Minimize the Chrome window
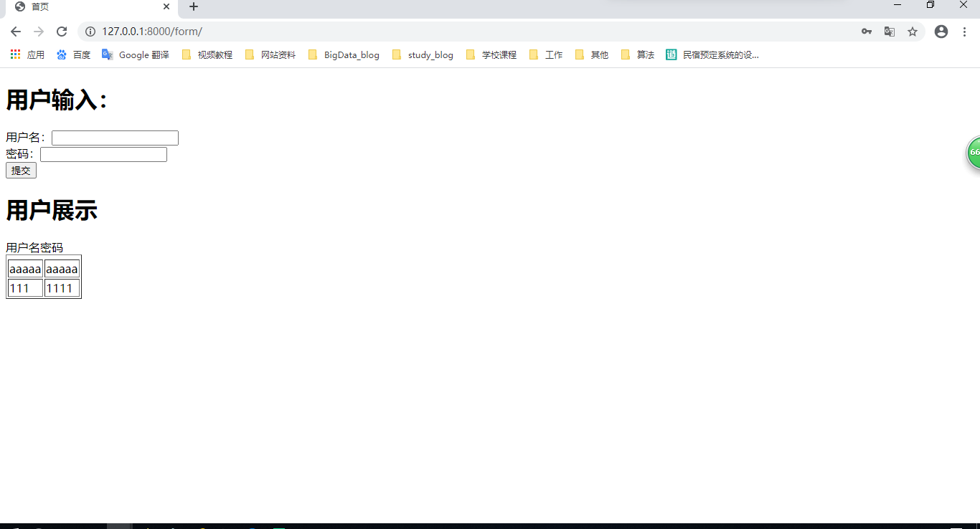This screenshot has width=980, height=529. coord(897,6)
